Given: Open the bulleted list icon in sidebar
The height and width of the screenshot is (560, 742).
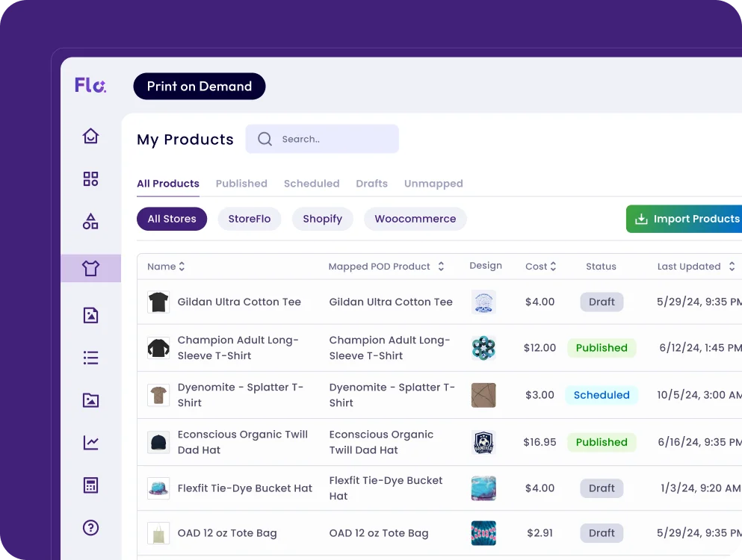Looking at the screenshot, I should (90, 358).
